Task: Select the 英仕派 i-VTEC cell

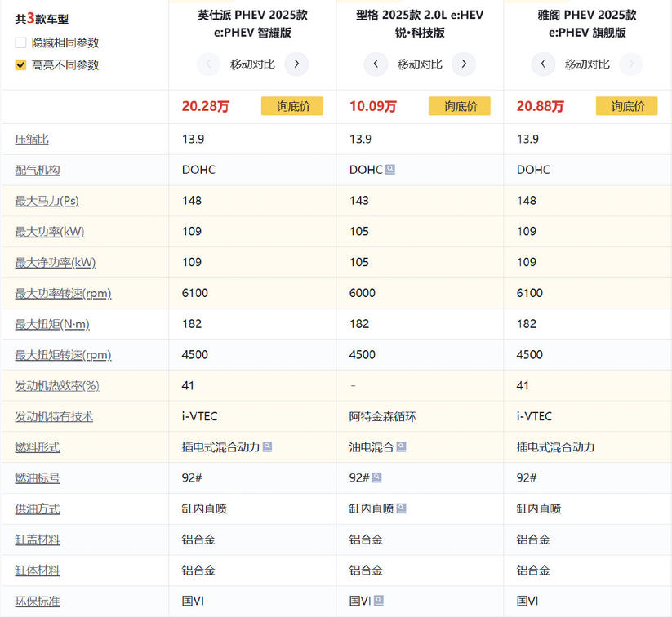Action: 200,416
